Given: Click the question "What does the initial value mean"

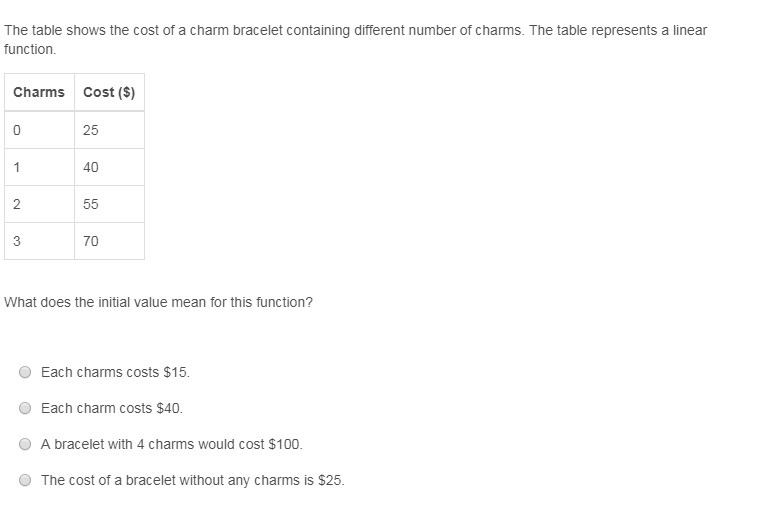Looking at the screenshot, I should (158, 302).
